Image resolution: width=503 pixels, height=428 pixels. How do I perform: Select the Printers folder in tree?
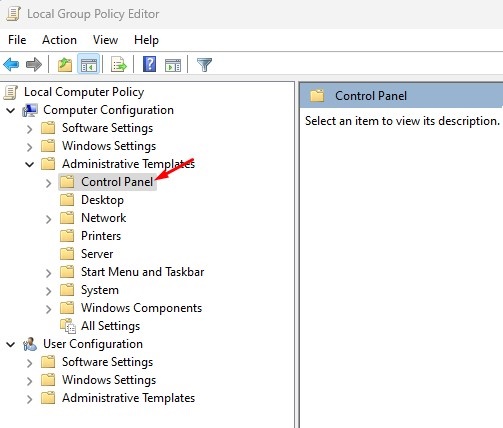pos(101,236)
